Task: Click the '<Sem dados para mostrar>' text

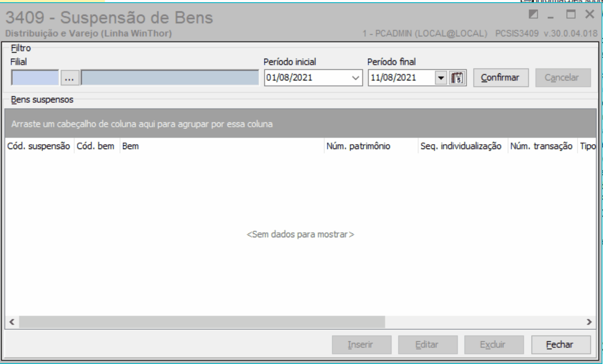Action: tap(300, 234)
